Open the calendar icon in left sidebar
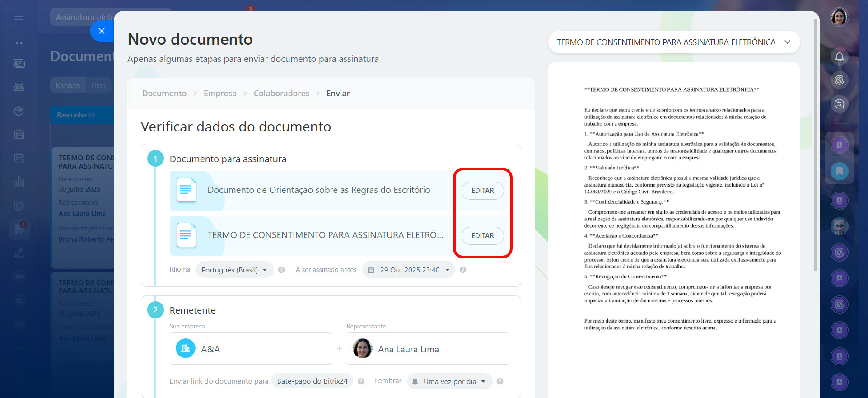 19,158
